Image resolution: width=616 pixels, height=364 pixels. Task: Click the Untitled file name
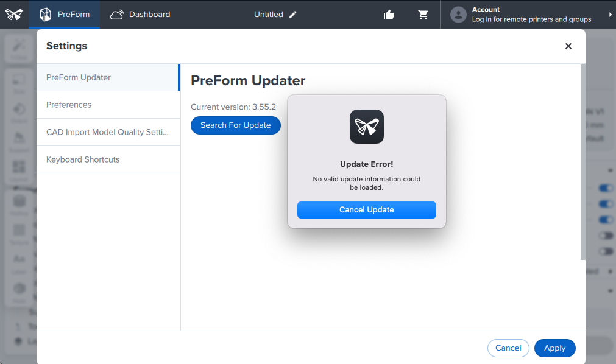tap(268, 15)
